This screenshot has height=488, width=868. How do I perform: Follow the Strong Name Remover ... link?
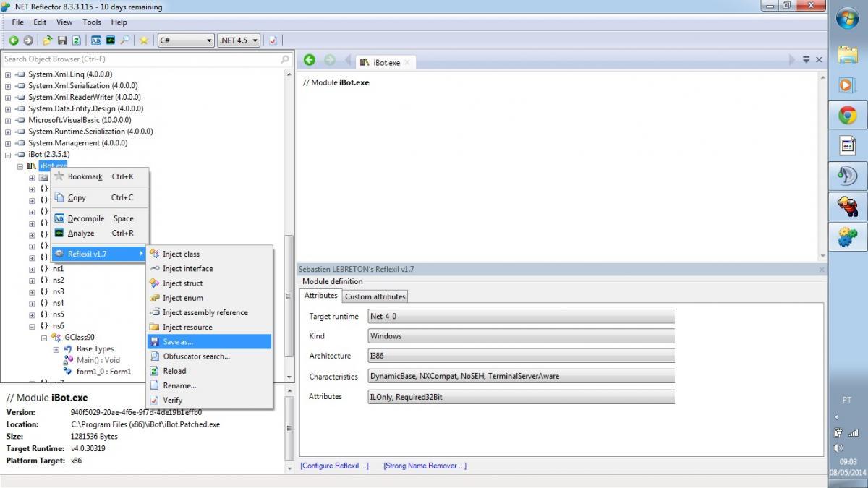[425, 466]
